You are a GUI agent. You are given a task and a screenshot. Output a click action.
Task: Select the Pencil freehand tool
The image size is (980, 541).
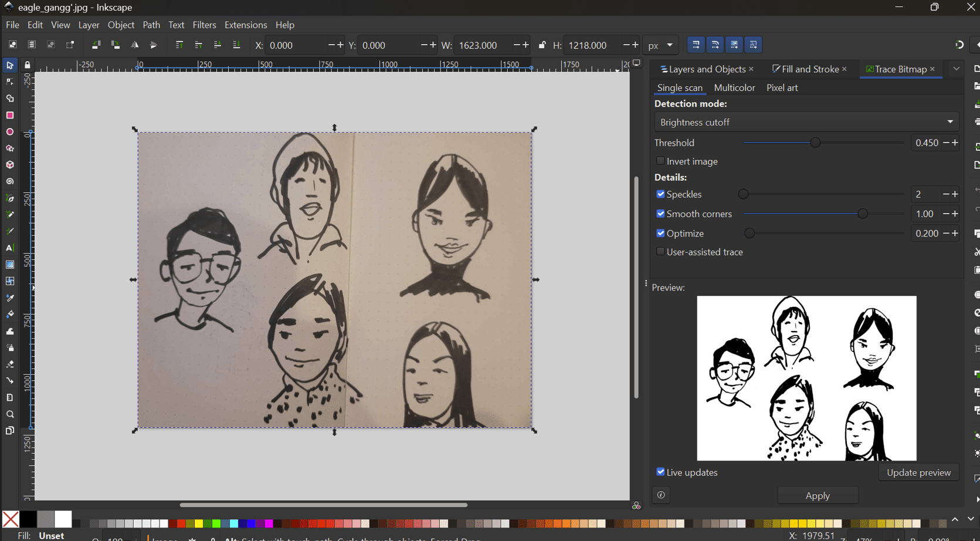(x=10, y=215)
